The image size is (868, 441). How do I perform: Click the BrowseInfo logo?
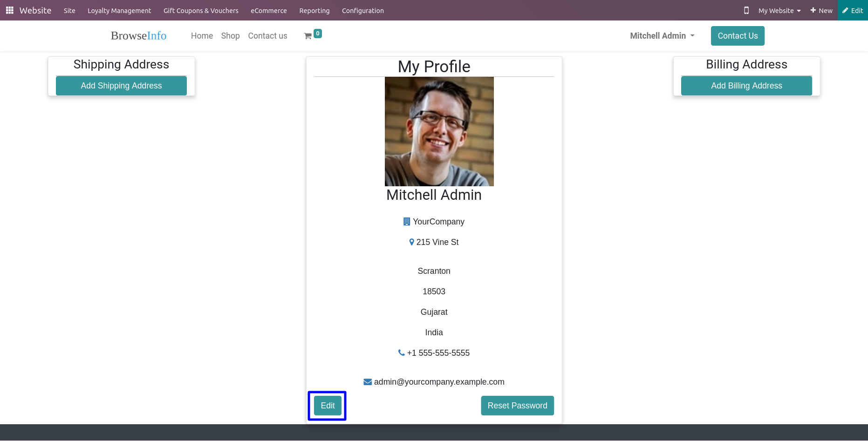click(138, 36)
